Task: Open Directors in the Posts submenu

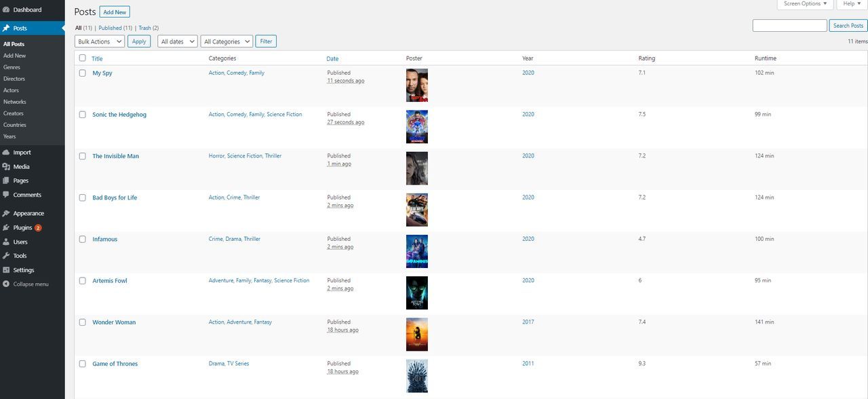Action: (14, 79)
